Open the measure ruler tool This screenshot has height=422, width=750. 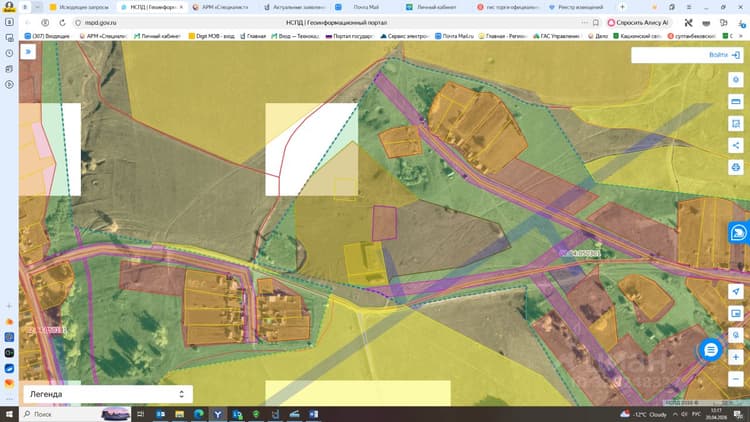pos(736,101)
